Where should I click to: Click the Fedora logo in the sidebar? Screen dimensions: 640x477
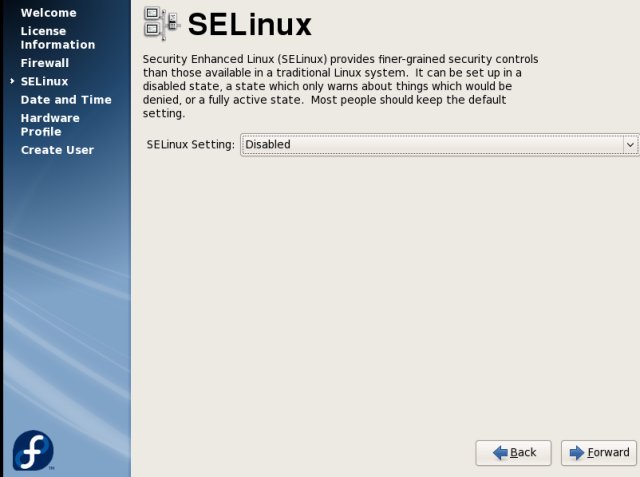click(x=33, y=450)
